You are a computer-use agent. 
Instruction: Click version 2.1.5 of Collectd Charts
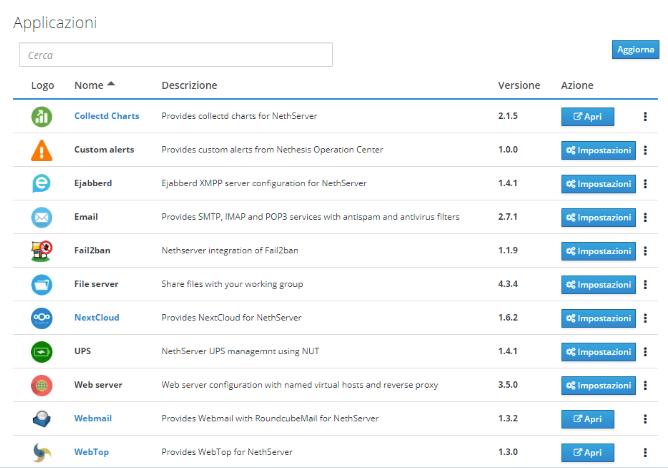(508, 116)
